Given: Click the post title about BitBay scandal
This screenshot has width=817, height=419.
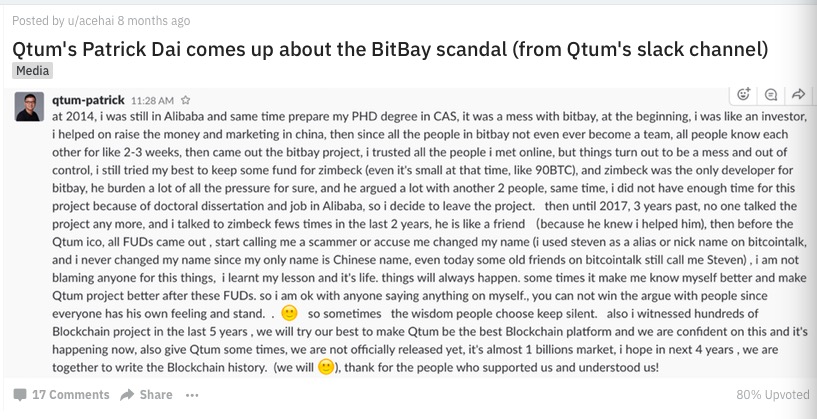Looking at the screenshot, I should (389, 48).
